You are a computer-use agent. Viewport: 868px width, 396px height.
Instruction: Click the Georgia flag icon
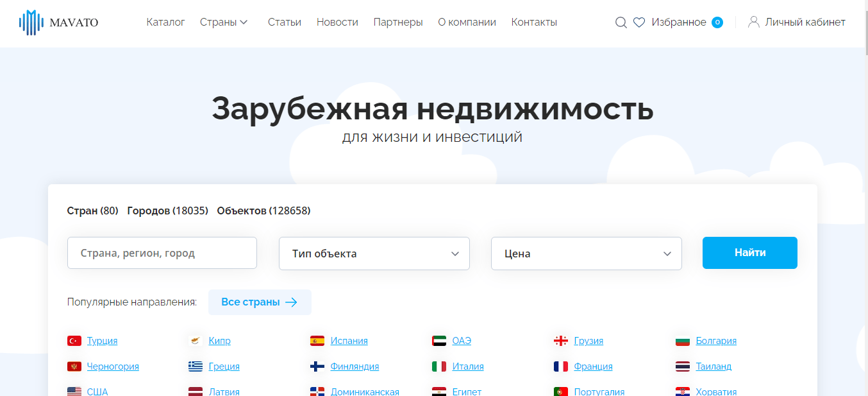point(561,341)
